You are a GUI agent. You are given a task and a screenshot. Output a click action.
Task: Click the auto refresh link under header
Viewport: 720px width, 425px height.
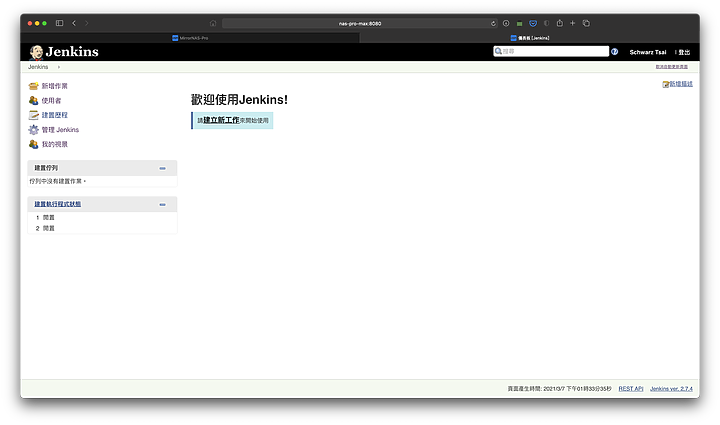671,67
